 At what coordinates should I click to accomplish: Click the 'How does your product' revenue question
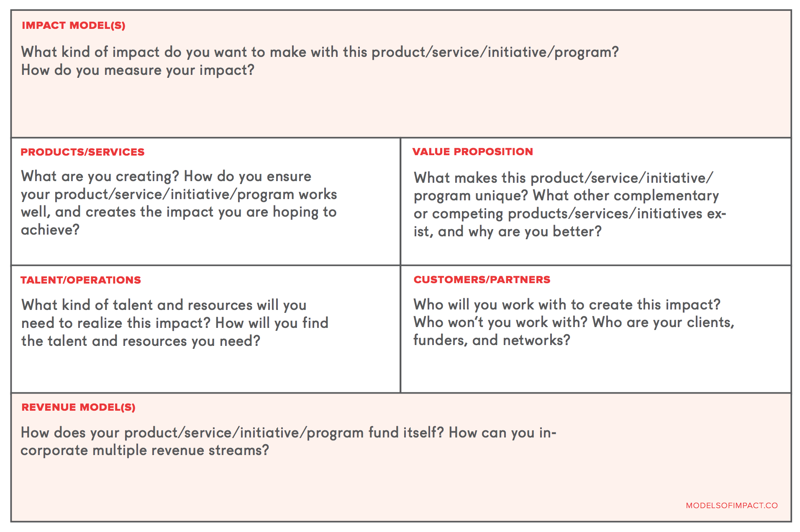(289, 441)
